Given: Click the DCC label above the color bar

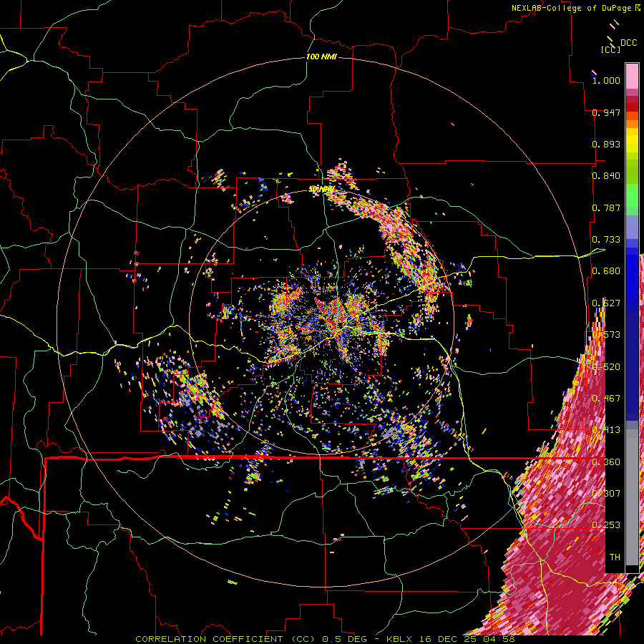Looking at the screenshot, I should [x=628, y=43].
